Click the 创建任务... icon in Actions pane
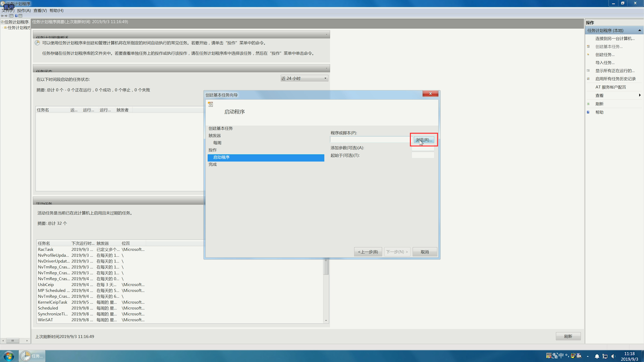 588,55
